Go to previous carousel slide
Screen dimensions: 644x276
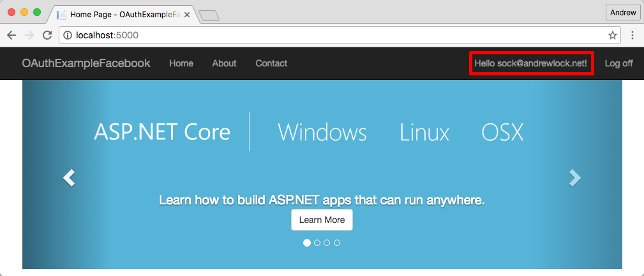(69, 178)
